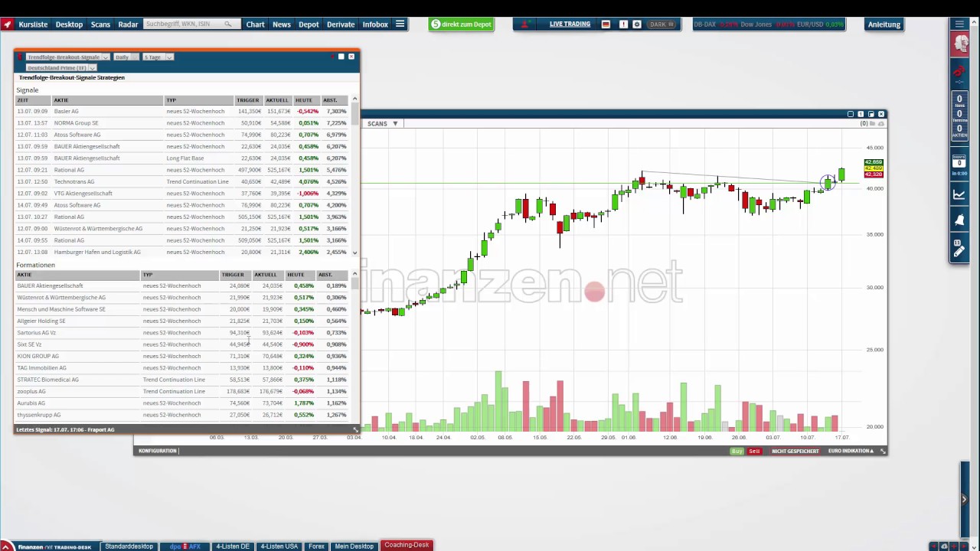Screen dimensions: 980x551
Task: Switch to the Mein Desktop tab
Action: (x=354, y=546)
